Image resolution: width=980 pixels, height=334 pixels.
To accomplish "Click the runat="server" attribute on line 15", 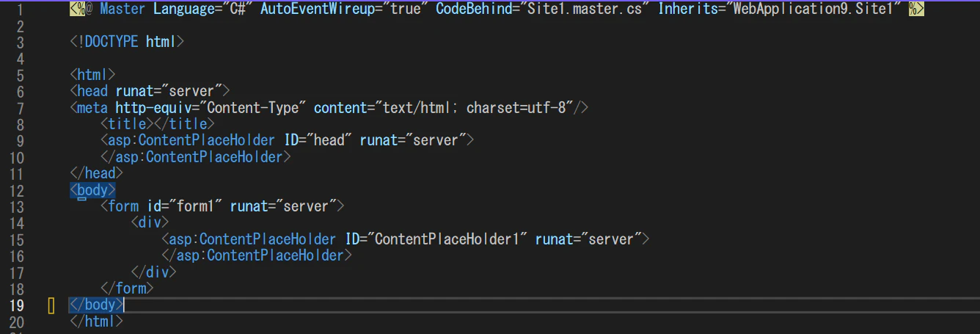I will click(x=589, y=239).
